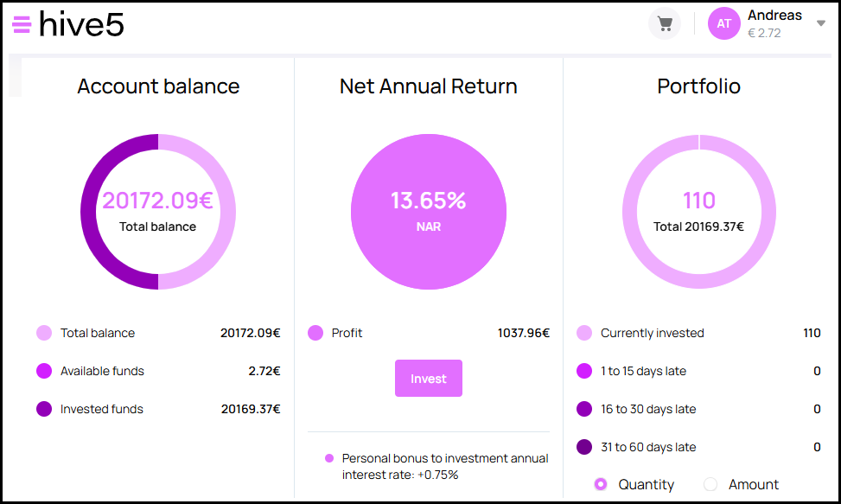Click the 31 to 60 days late row
This screenshot has height=504, width=841.
[x=698, y=447]
